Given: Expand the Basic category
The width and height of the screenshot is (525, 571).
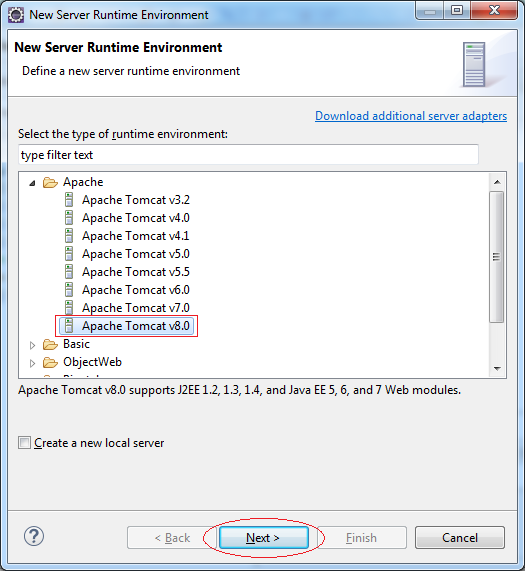Looking at the screenshot, I should point(32,345).
